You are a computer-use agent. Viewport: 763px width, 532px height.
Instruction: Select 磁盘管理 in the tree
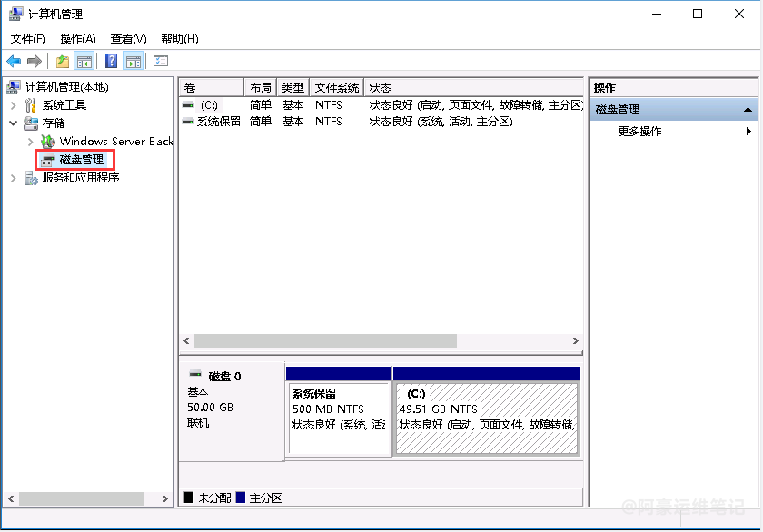point(81,160)
